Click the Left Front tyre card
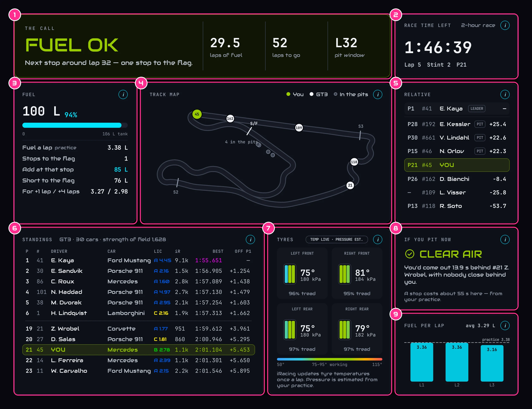This screenshot has width=532, height=409. tap(302, 273)
